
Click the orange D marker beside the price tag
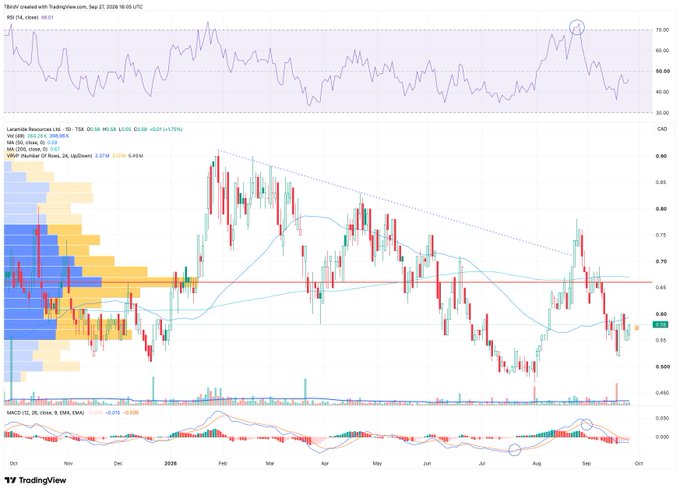point(637,328)
